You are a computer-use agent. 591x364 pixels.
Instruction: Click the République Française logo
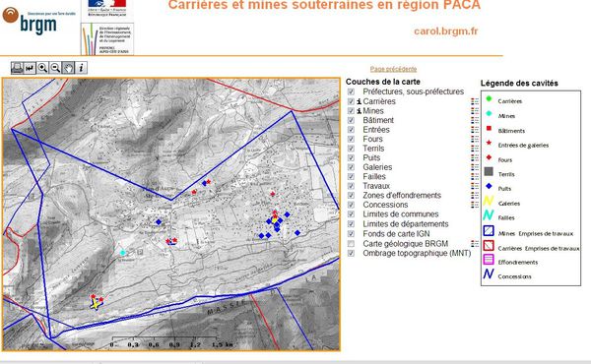click(x=107, y=8)
